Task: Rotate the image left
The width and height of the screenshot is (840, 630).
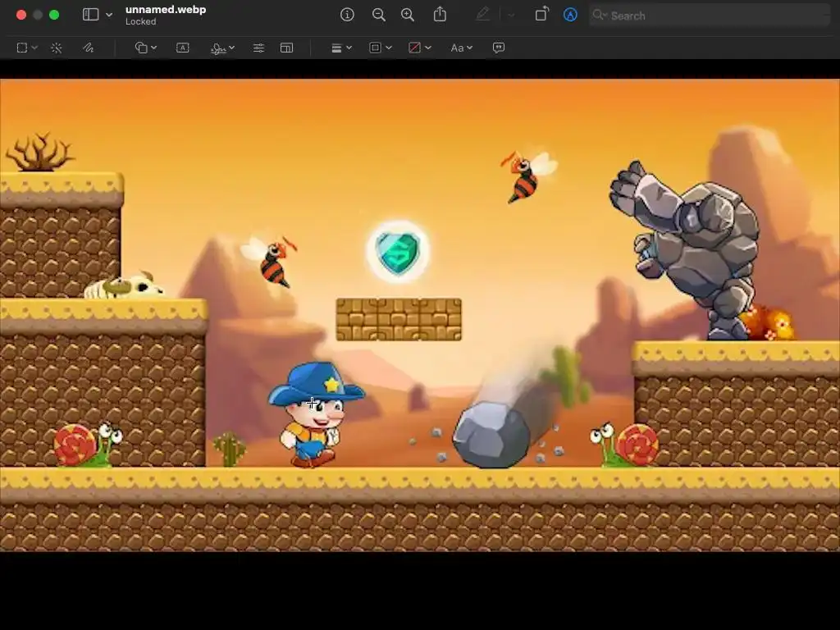Action: coord(542,14)
